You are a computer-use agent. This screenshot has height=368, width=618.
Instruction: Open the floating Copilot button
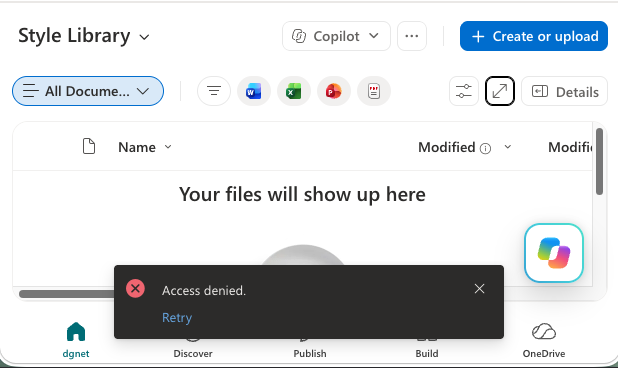pos(554,253)
